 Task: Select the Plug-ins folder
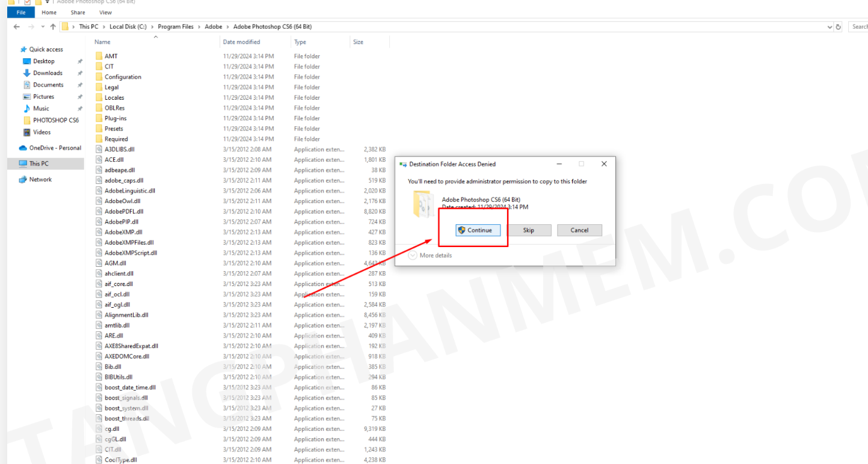(115, 118)
